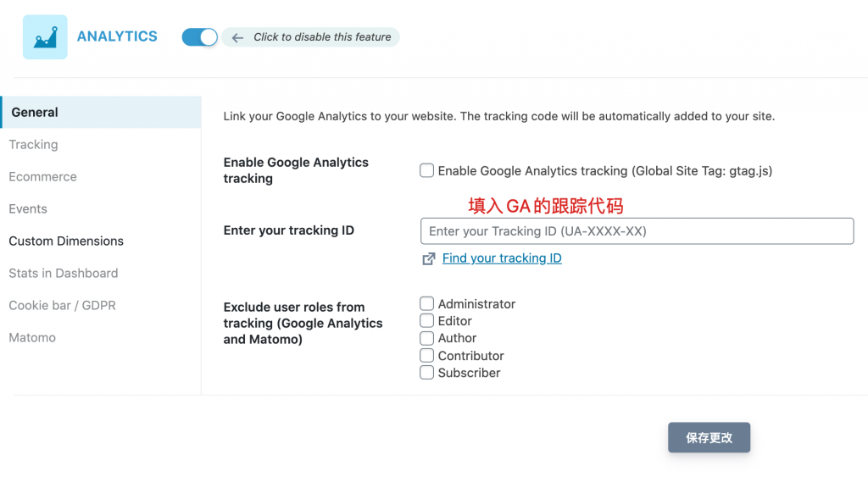
Task: Check the Editor role exclusion box
Action: click(427, 320)
